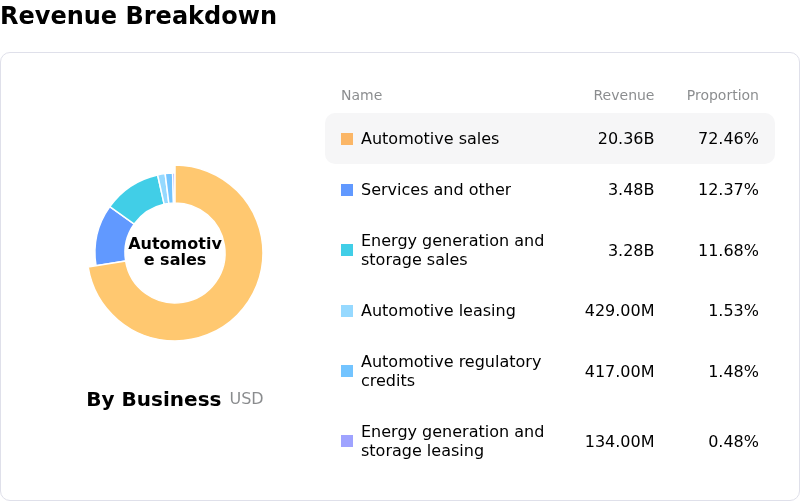Viewport: 800px width, 501px height.
Task: Select the Automotive leasing row
Action: [x=438, y=311]
